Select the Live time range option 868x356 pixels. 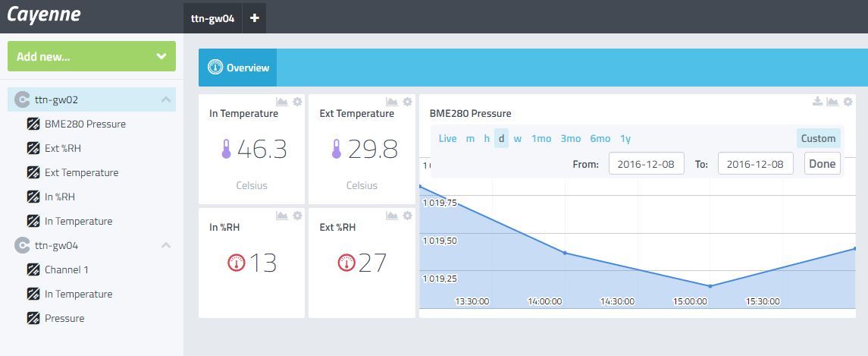pyautogui.click(x=447, y=139)
